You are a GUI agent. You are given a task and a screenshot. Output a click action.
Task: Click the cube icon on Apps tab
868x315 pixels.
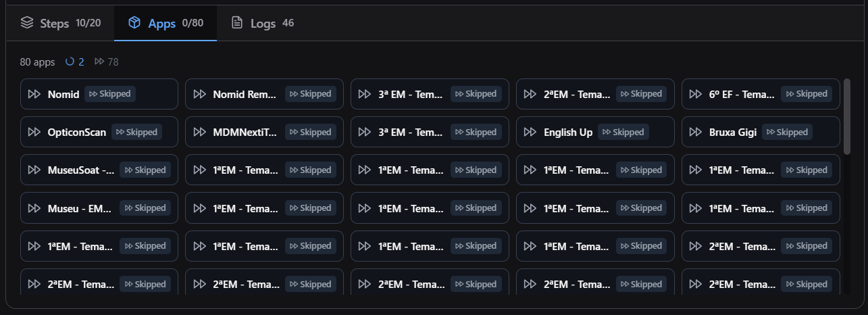pyautogui.click(x=135, y=24)
